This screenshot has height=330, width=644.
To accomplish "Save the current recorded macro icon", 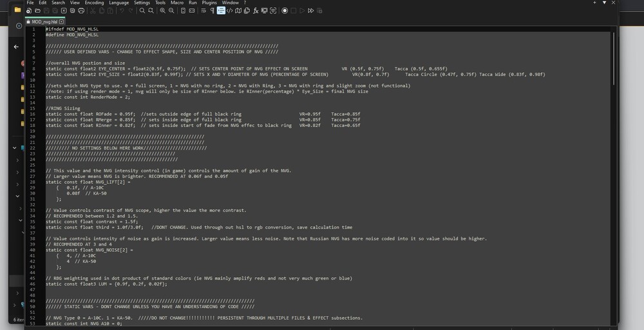I will point(319,11).
